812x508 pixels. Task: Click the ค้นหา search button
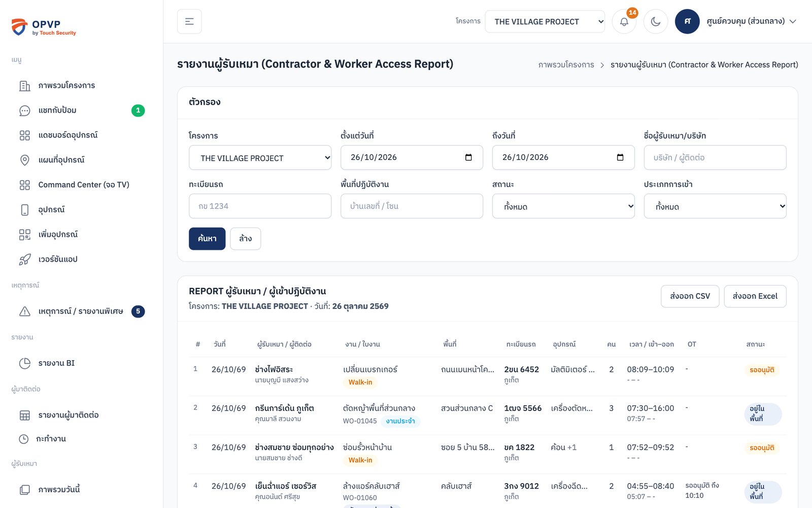click(207, 239)
